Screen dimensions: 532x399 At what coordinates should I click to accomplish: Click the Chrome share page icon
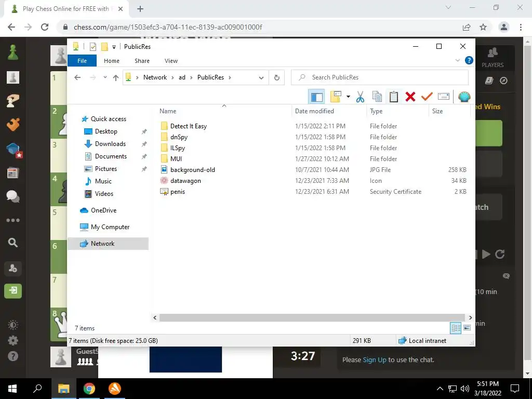467,27
